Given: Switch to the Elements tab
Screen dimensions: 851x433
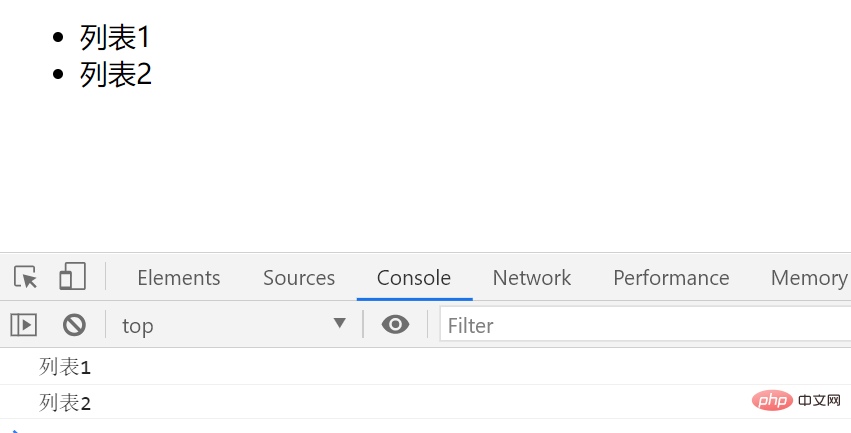Looking at the screenshot, I should click(x=178, y=278).
